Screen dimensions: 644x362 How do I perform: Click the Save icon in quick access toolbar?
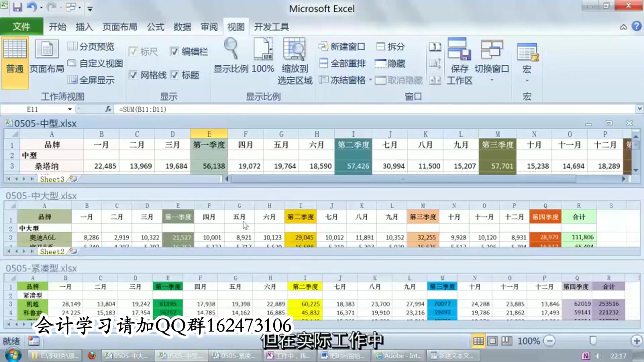tap(17, 7)
